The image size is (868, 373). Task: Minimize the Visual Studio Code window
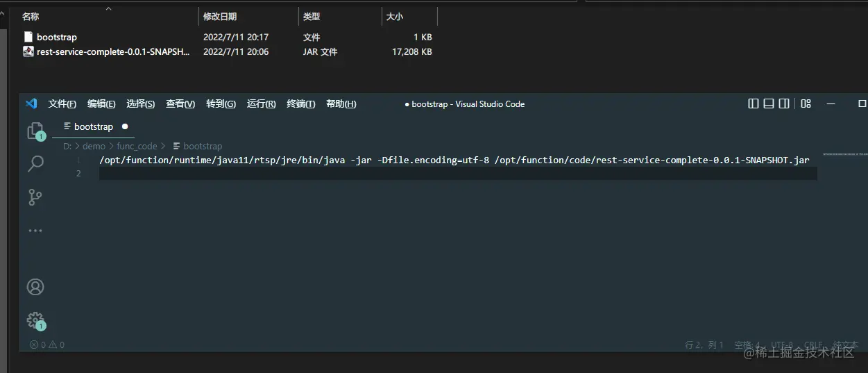pyautogui.click(x=831, y=103)
